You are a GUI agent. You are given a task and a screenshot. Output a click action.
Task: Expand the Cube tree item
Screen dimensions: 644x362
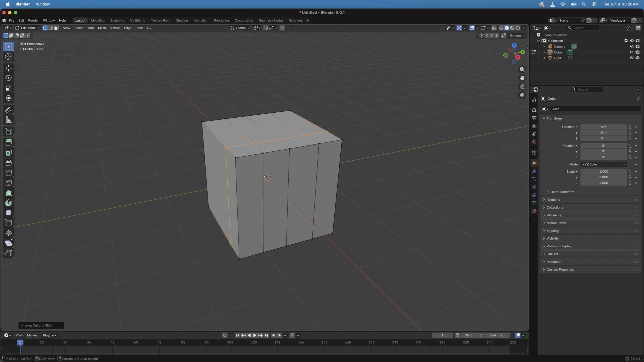tap(544, 52)
